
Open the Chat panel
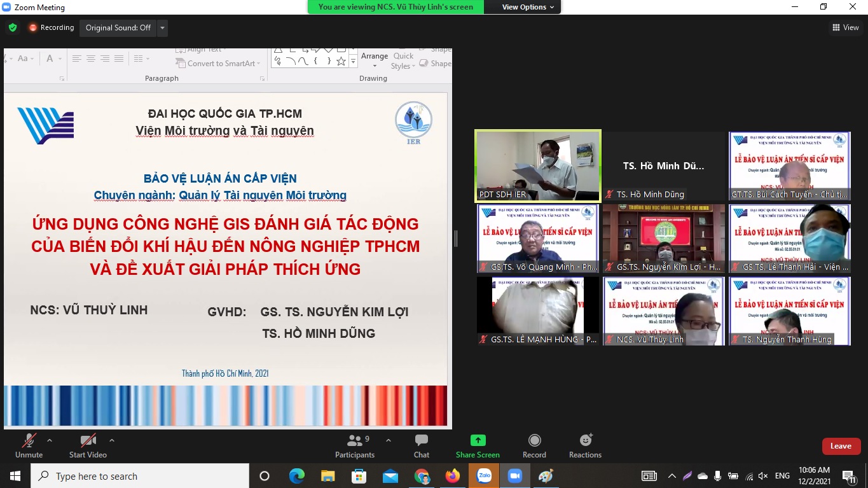tap(421, 441)
